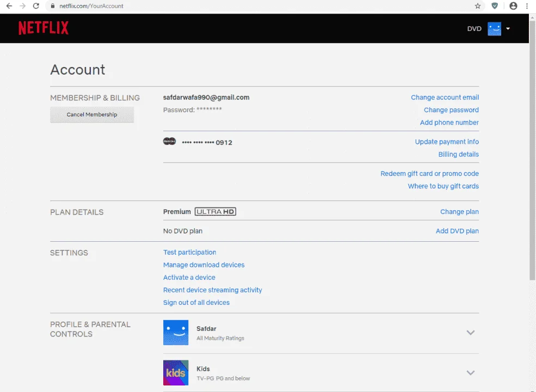The height and width of the screenshot is (392, 536).
Task: Click Update payment info link
Action: (447, 142)
